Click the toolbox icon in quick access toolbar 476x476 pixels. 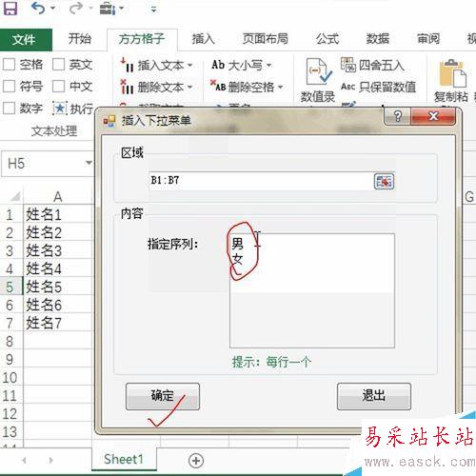[x=107, y=8]
